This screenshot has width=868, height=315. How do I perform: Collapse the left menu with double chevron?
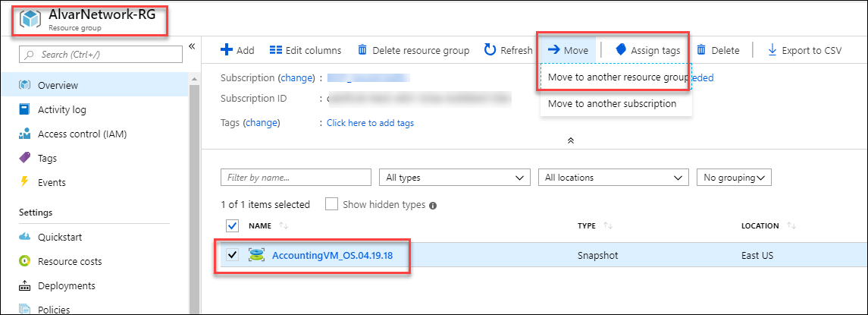(x=192, y=46)
